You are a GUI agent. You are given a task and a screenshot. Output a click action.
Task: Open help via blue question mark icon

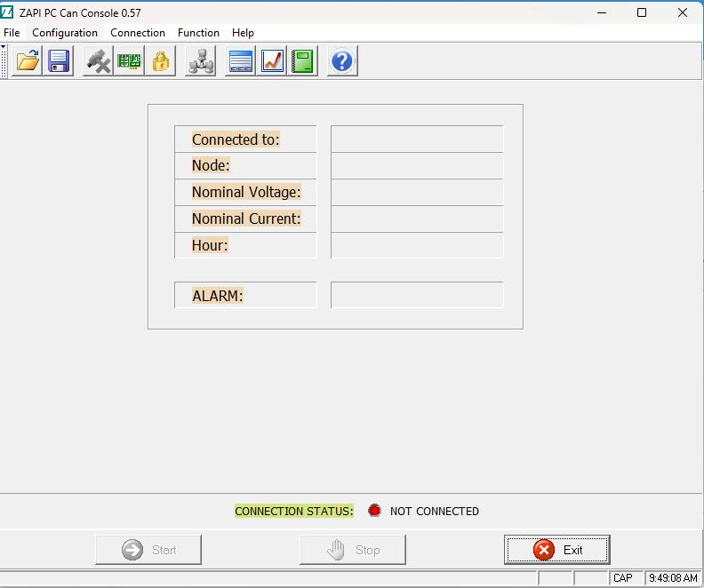pos(342,61)
